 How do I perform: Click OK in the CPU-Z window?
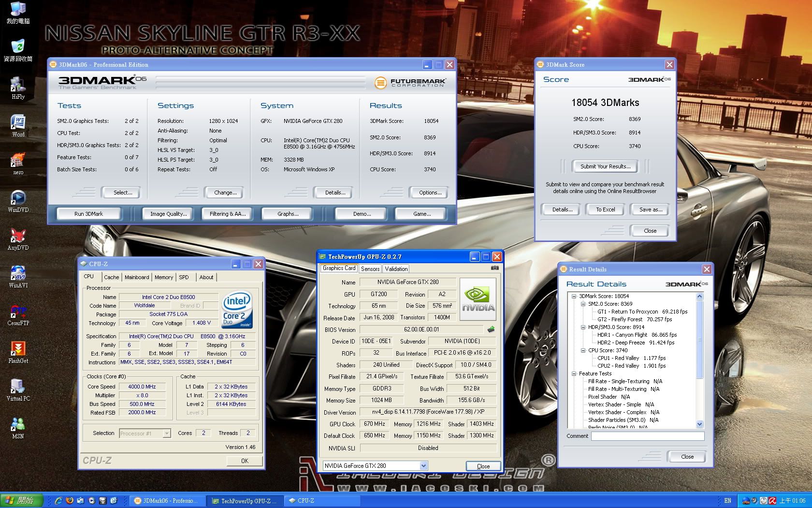(245, 461)
